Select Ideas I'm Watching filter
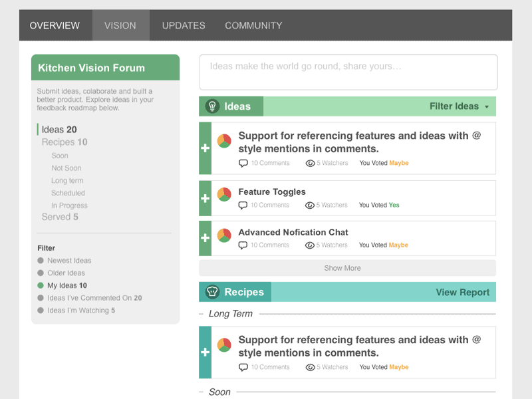This screenshot has width=532, height=399. coord(76,311)
